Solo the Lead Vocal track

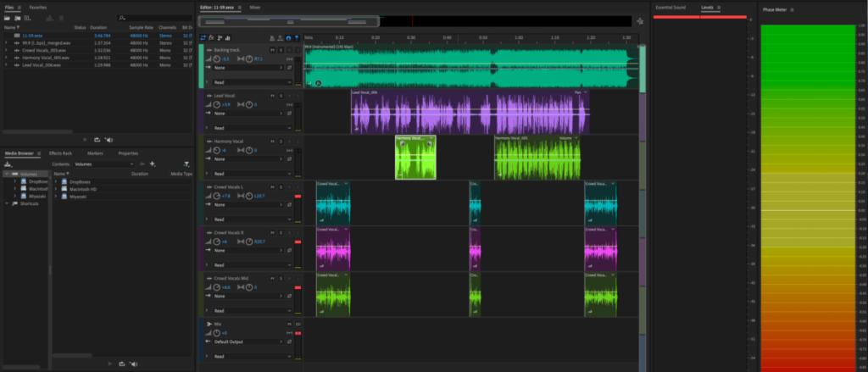click(281, 96)
